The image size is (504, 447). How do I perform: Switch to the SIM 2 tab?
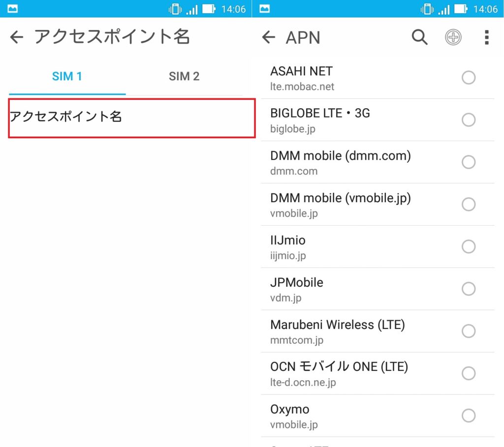click(x=184, y=76)
